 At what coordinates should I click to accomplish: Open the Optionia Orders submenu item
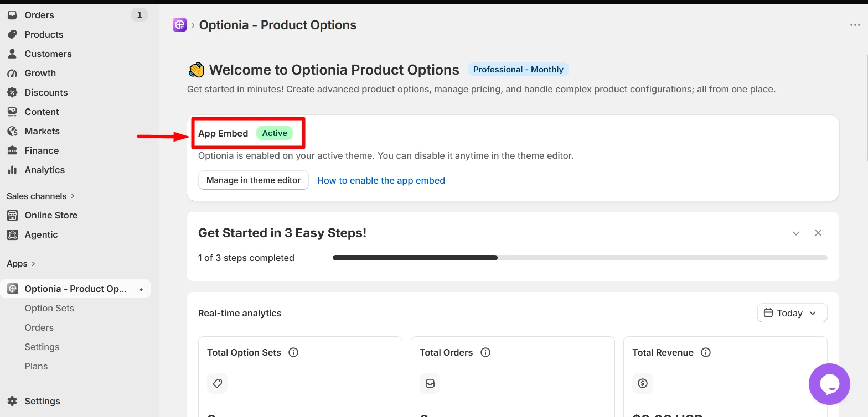pos(39,327)
